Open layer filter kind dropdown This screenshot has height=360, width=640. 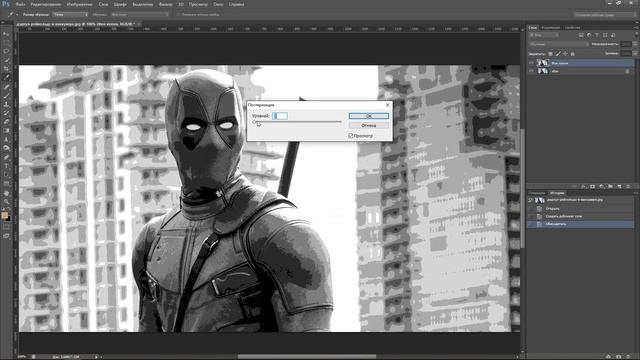pyautogui.click(x=544, y=36)
